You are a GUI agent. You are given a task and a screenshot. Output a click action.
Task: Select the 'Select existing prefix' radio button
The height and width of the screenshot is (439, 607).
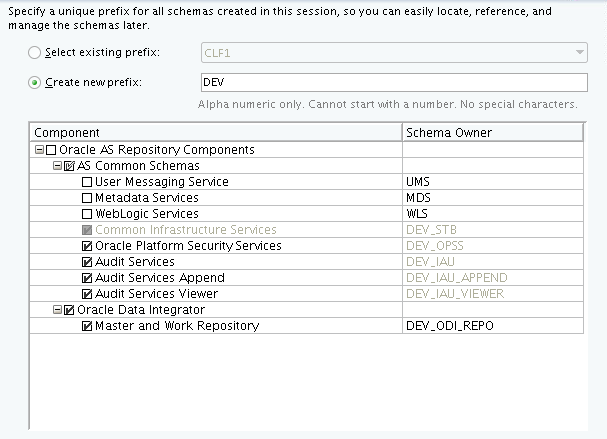point(36,52)
